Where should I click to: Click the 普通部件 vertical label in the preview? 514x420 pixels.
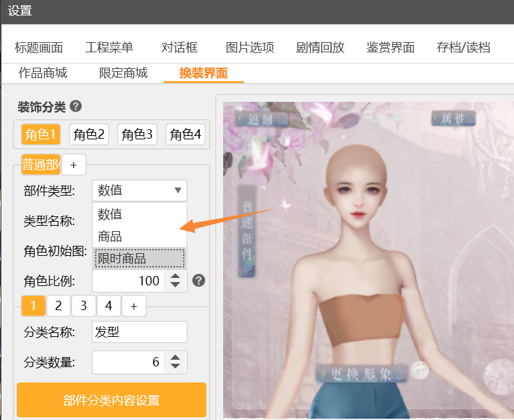[247, 230]
